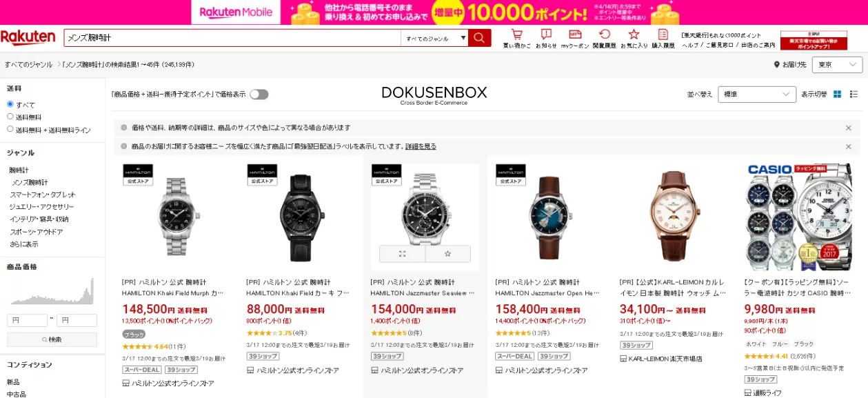
Task: Click the red search magnifier button
Action: point(479,38)
